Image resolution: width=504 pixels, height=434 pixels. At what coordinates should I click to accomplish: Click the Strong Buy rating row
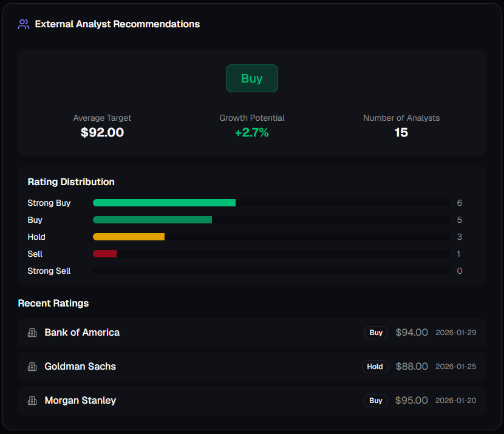pos(49,203)
